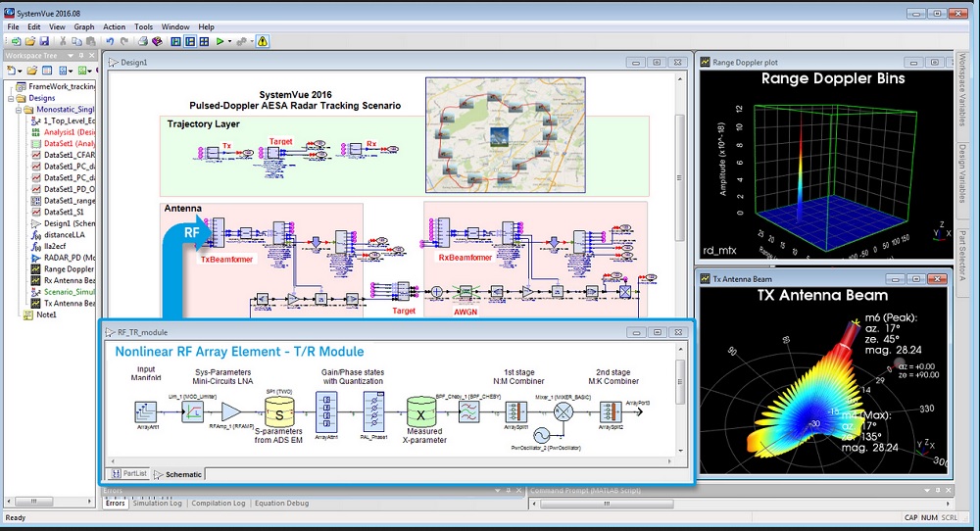980x531 pixels.
Task: Click the Print icon in toolbar
Action: tap(143, 41)
